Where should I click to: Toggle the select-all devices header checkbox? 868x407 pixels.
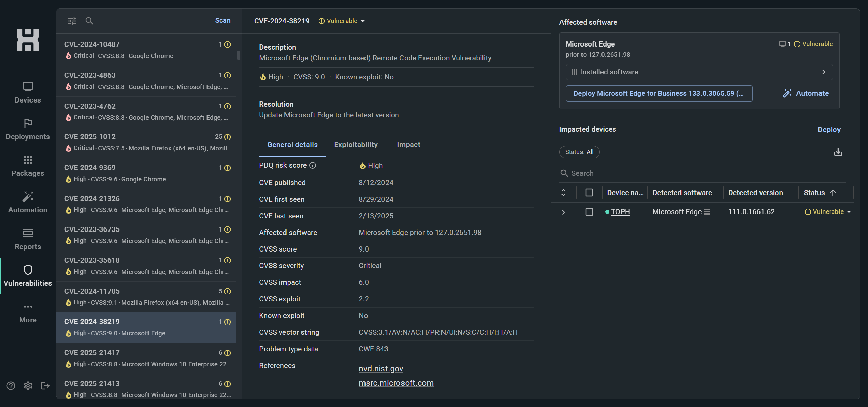[589, 193]
